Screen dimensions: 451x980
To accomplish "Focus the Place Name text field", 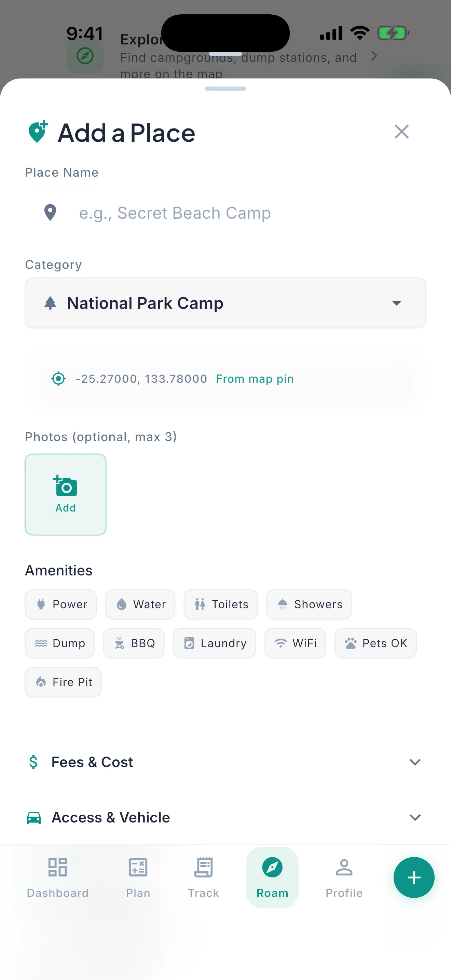I will tap(225, 213).
